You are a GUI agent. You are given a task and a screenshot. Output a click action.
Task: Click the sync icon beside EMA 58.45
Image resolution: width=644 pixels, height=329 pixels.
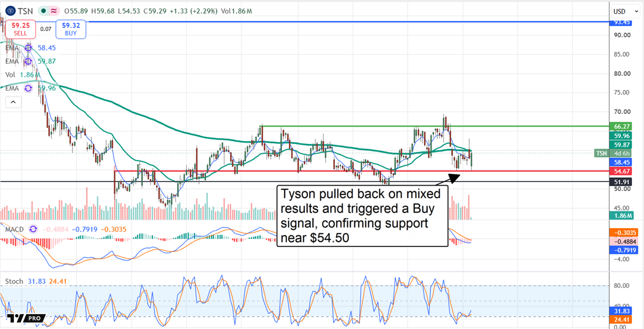[30, 48]
